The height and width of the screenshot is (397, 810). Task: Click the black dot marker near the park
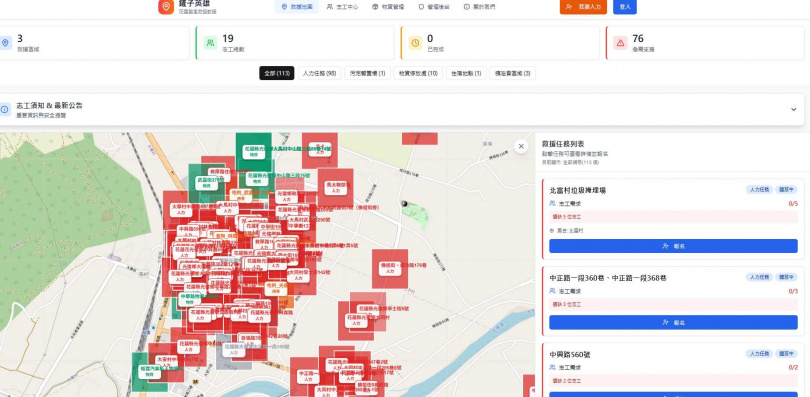click(404, 204)
